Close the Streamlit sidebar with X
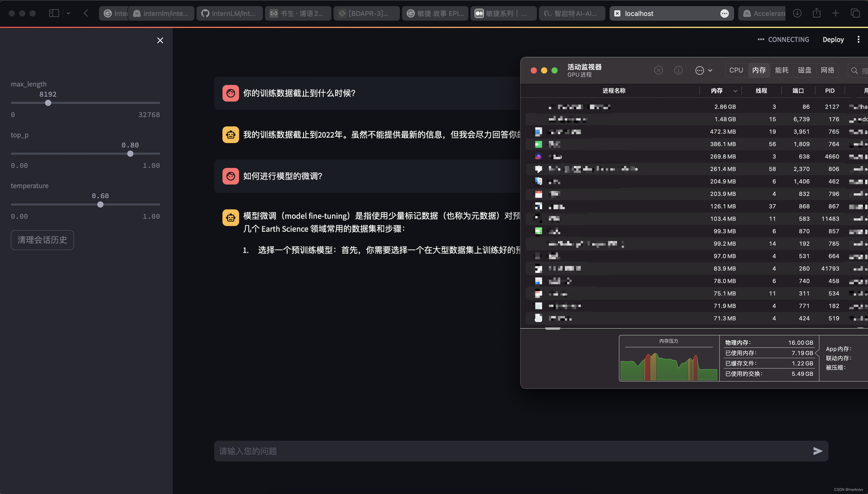 [160, 40]
